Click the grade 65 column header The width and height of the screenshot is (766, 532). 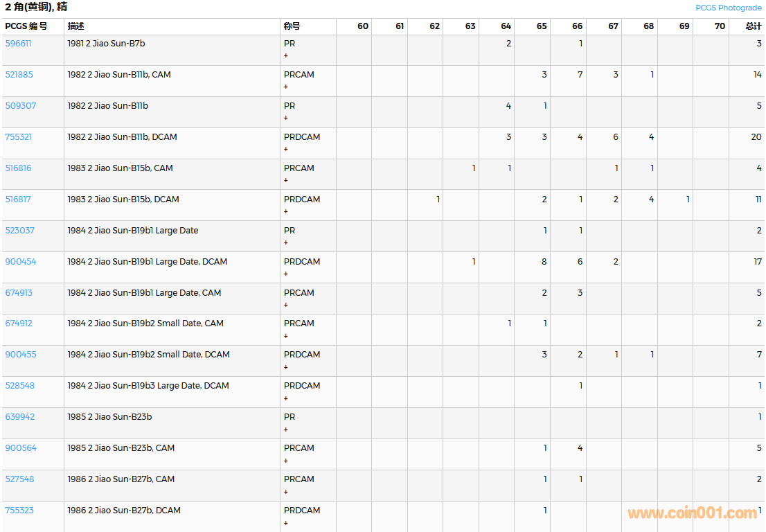pyautogui.click(x=541, y=26)
